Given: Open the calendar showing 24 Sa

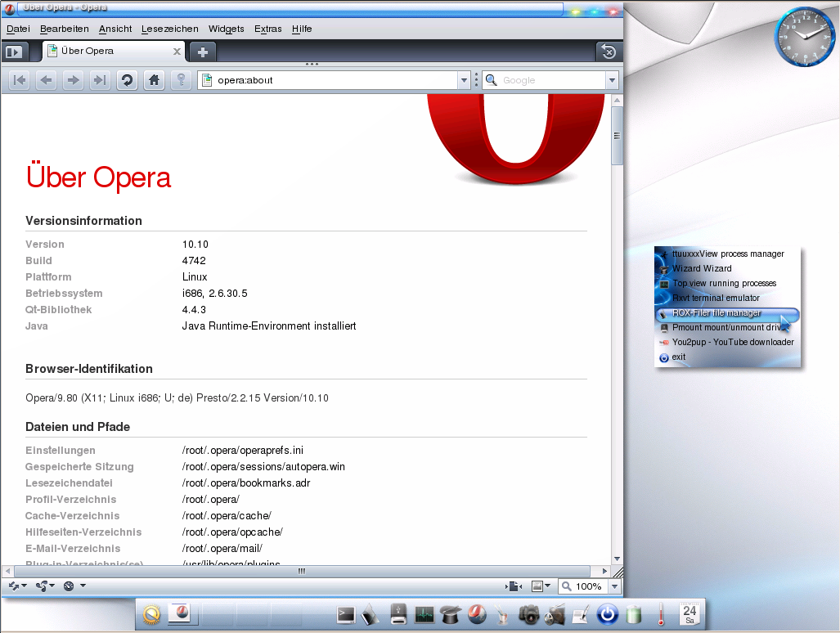Looking at the screenshot, I should coord(690,613).
